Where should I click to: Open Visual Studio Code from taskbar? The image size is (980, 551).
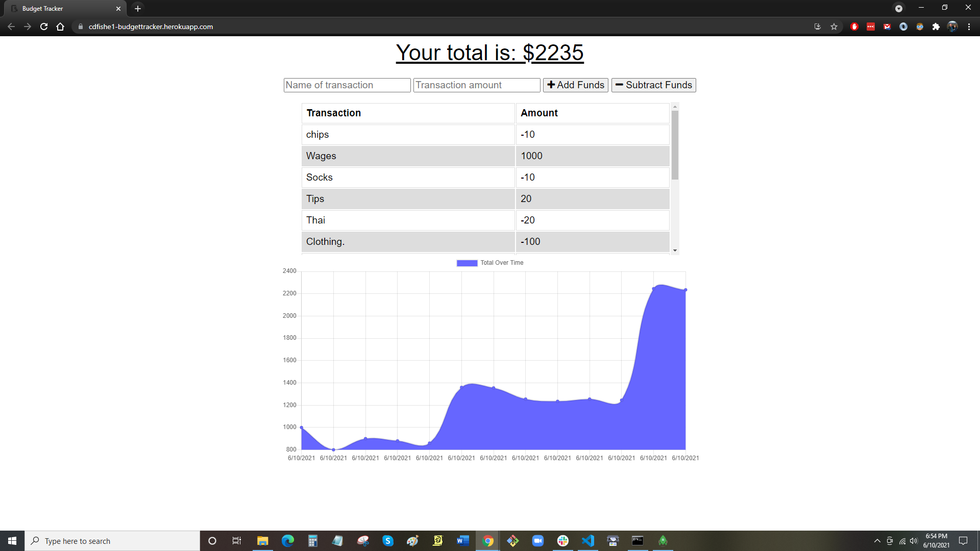pyautogui.click(x=588, y=541)
